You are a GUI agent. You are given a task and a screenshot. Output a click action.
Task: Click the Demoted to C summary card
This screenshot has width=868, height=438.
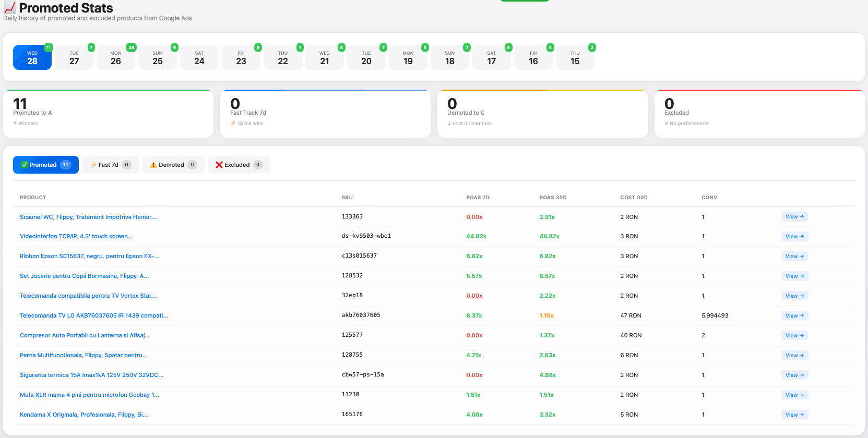(542, 114)
